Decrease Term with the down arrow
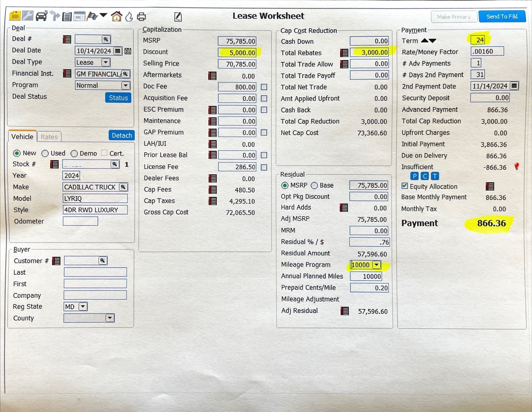Screen dimensions: 532x412 coord(433,41)
